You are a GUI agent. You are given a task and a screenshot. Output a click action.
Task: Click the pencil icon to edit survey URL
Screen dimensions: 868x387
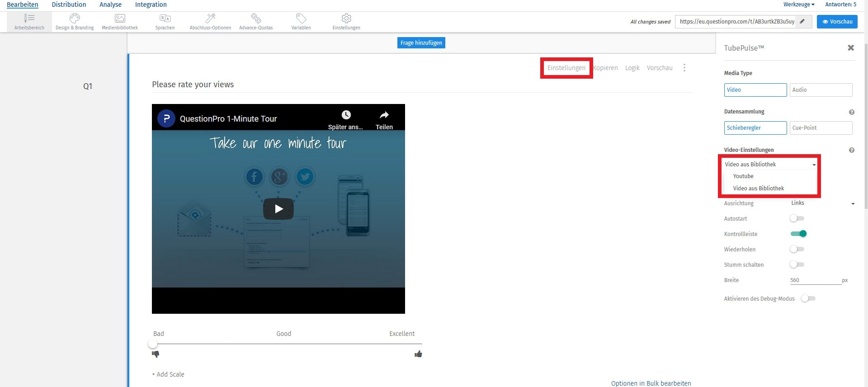coord(802,21)
